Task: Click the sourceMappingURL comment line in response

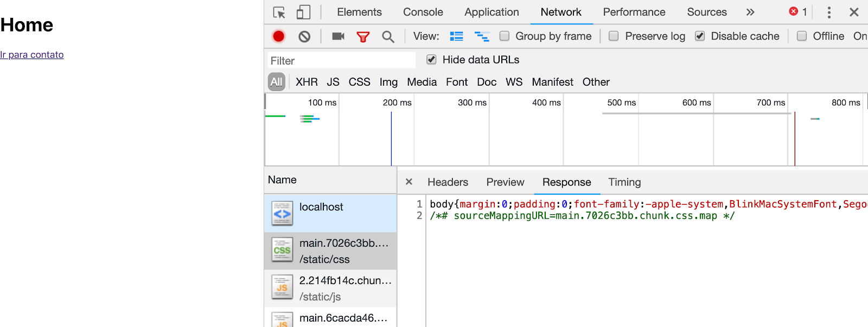Action: tap(582, 216)
